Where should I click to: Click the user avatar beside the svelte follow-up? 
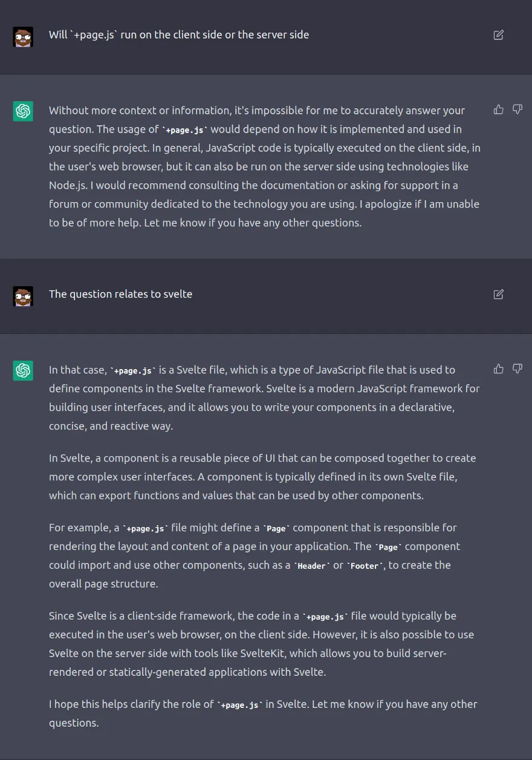pos(23,296)
